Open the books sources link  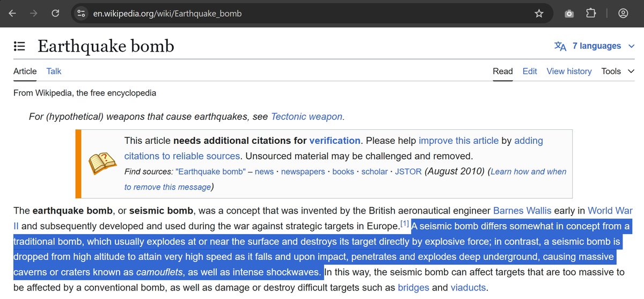tap(343, 172)
